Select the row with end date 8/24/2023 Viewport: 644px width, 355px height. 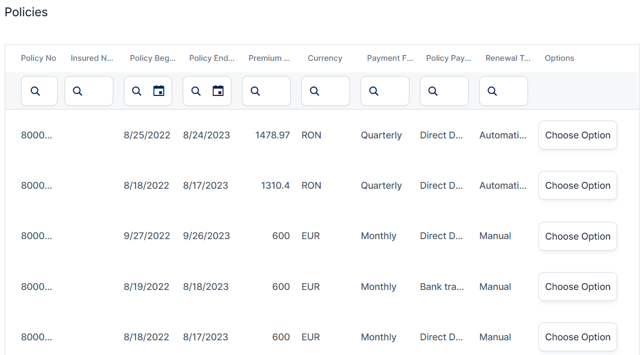(x=206, y=135)
